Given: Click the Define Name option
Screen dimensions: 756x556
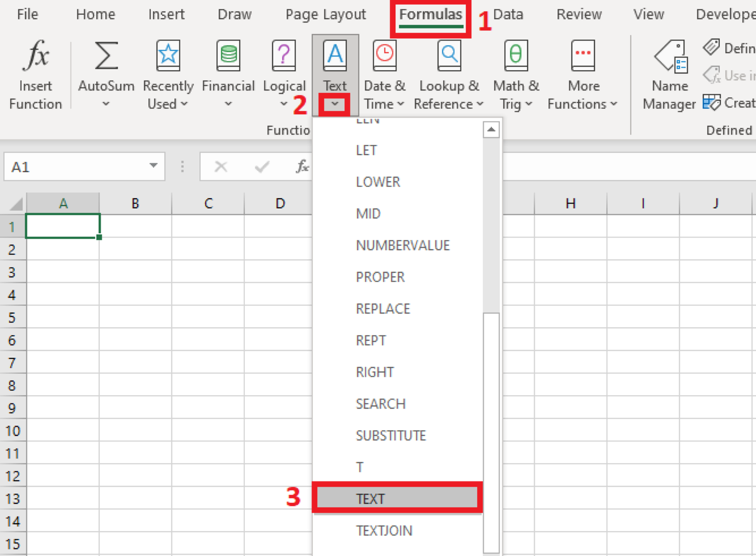Looking at the screenshot, I should pyautogui.click(x=731, y=47).
